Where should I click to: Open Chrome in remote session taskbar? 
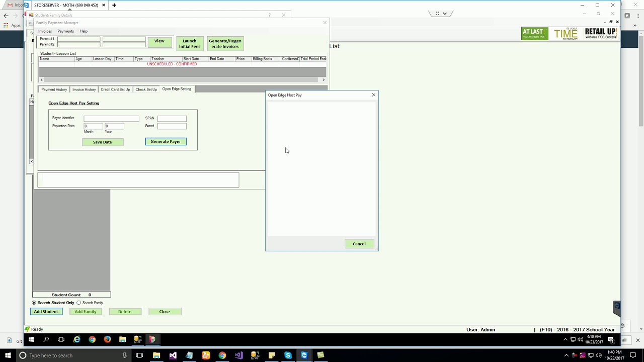tap(92, 339)
